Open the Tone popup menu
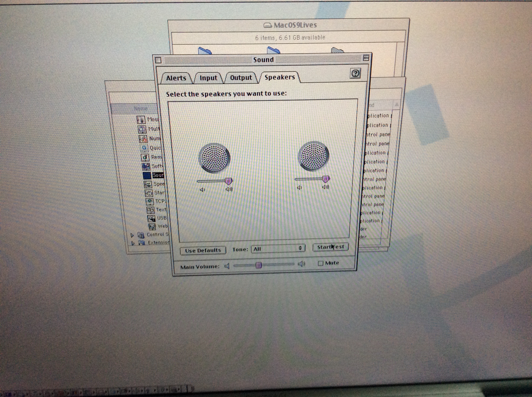Screen dimensions: 532x397 278,249
